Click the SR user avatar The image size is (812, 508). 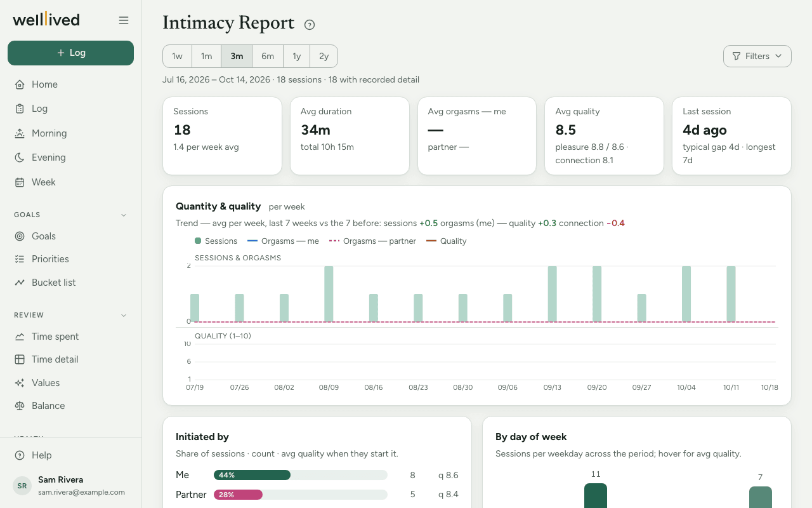click(22, 486)
